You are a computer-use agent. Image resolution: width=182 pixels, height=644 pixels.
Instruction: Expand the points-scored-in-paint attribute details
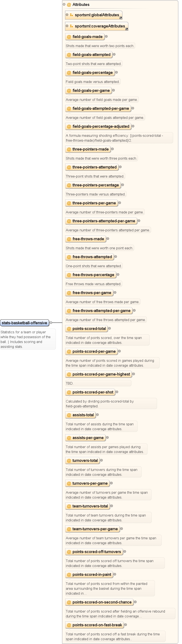(115, 574)
